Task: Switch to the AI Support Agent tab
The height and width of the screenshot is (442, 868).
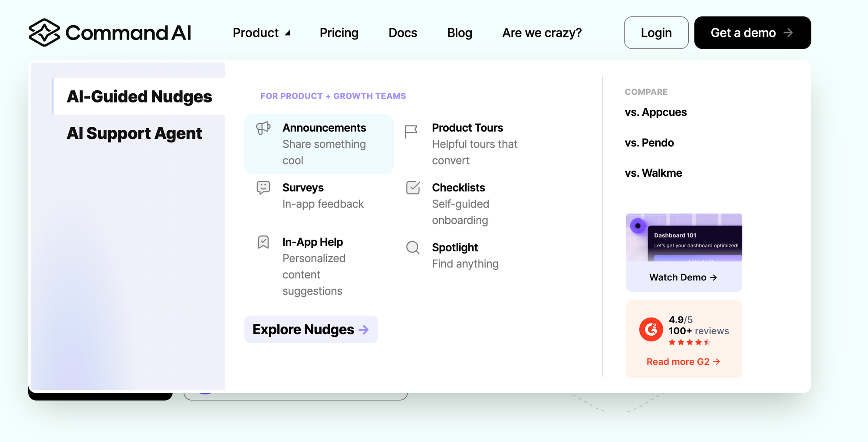Action: click(x=134, y=133)
